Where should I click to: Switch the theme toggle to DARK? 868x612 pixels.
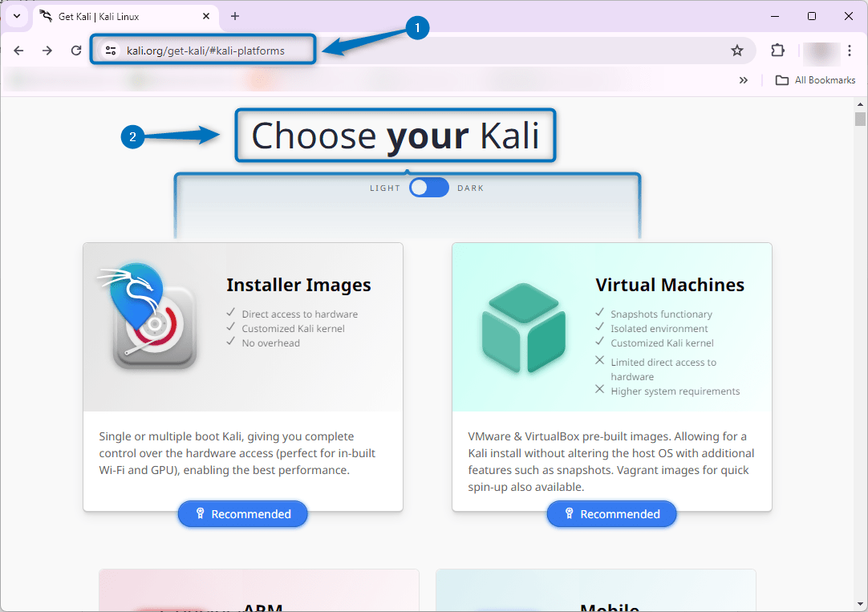[429, 187]
